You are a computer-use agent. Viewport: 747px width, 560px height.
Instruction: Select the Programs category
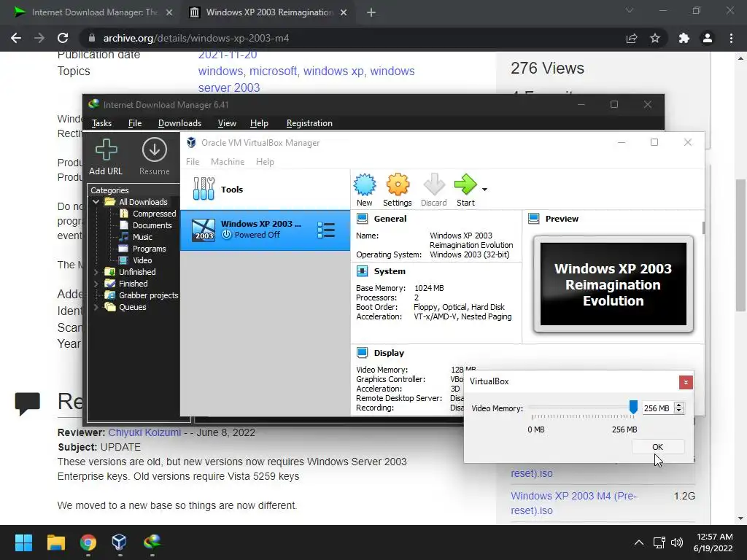pos(142,249)
